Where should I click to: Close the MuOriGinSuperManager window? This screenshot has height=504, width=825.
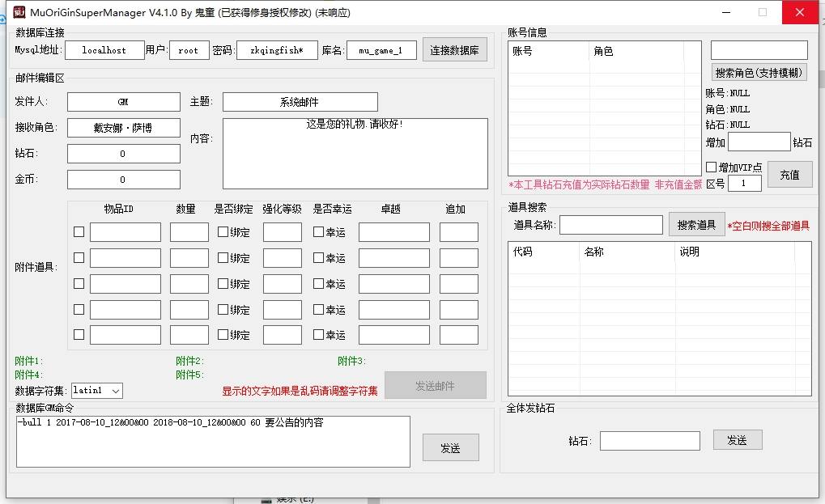pos(800,12)
